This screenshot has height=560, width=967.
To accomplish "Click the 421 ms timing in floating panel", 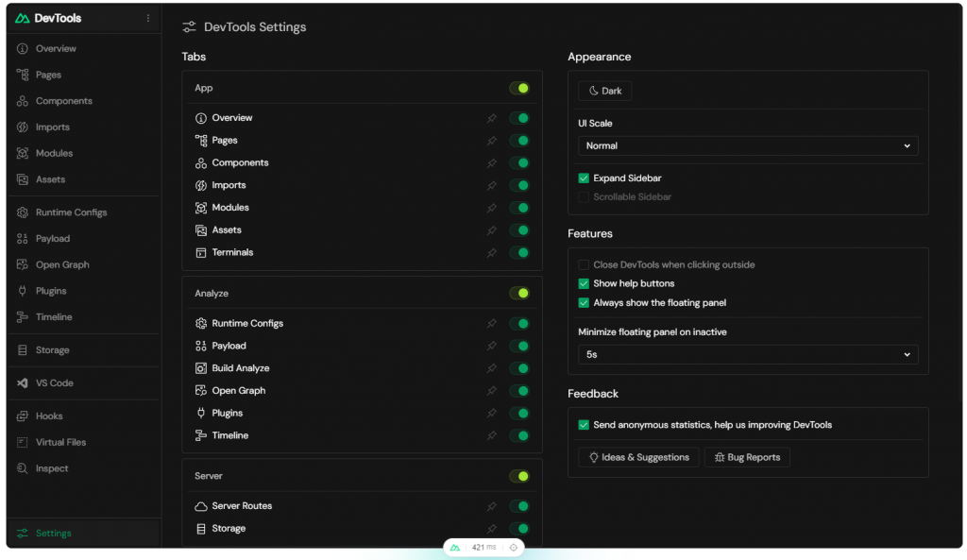I will click(x=484, y=548).
